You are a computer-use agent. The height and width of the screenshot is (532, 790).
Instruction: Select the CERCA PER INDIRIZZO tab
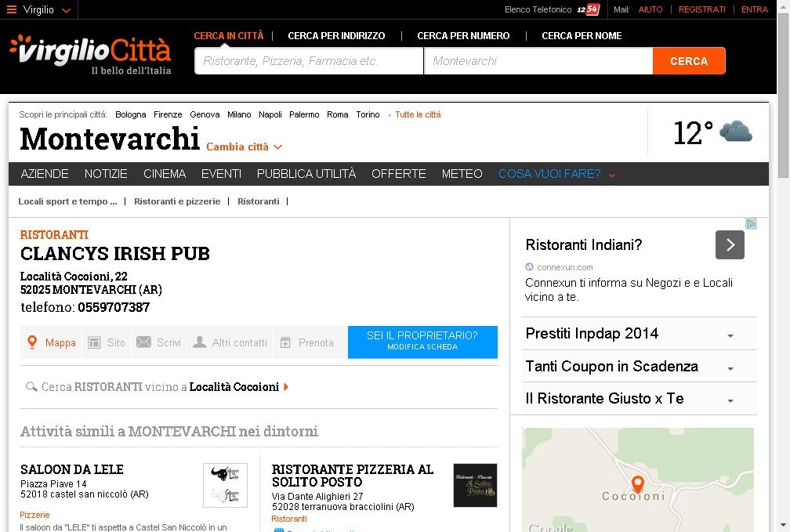click(336, 36)
